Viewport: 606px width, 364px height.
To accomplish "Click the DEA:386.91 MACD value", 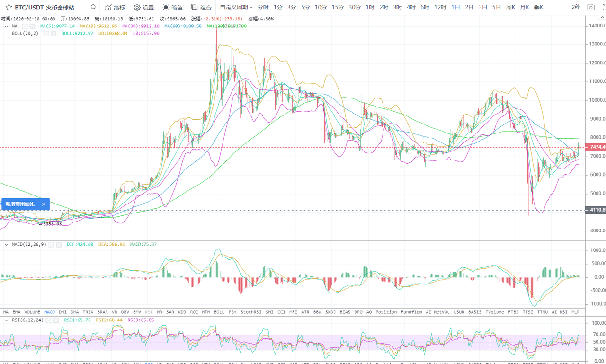I will tap(112, 244).
